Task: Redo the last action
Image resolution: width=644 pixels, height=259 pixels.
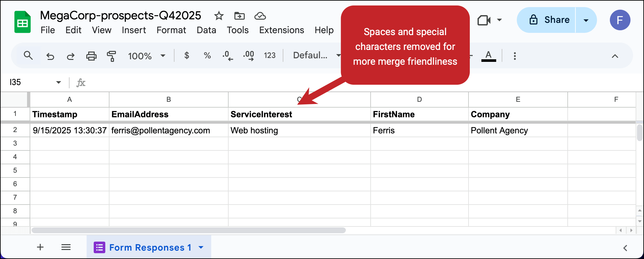Action: [x=71, y=56]
